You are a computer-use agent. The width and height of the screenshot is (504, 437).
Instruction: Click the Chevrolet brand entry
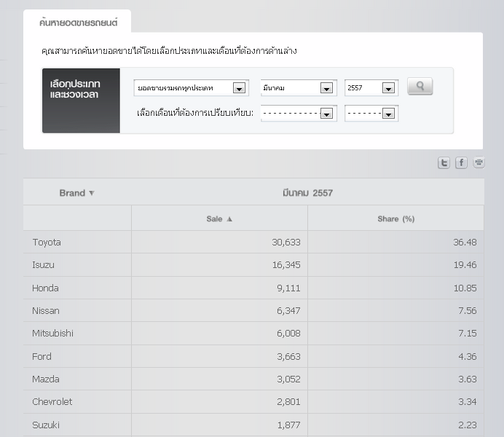click(x=52, y=401)
